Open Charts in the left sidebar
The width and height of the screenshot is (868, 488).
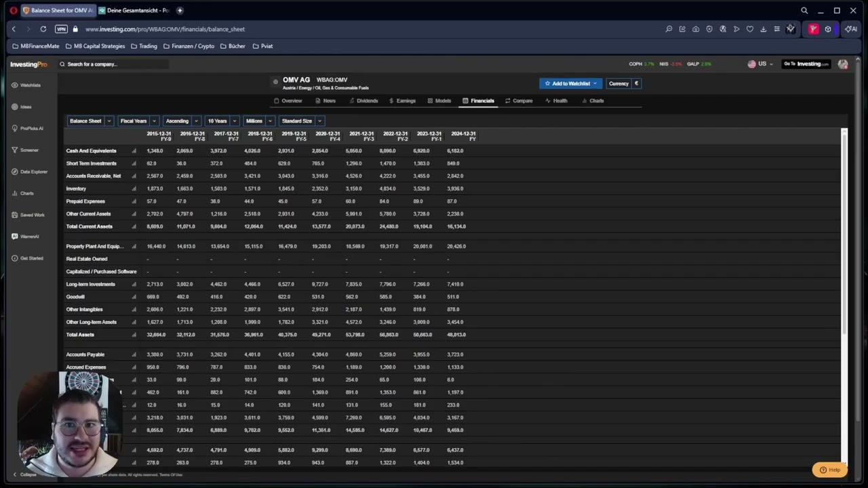pyautogui.click(x=22, y=194)
